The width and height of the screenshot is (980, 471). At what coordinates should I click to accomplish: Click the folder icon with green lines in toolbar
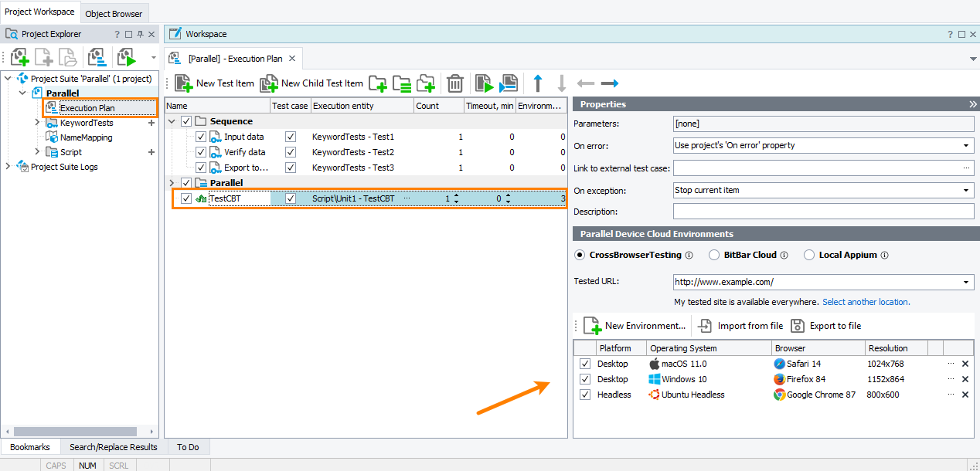pyautogui.click(x=401, y=83)
